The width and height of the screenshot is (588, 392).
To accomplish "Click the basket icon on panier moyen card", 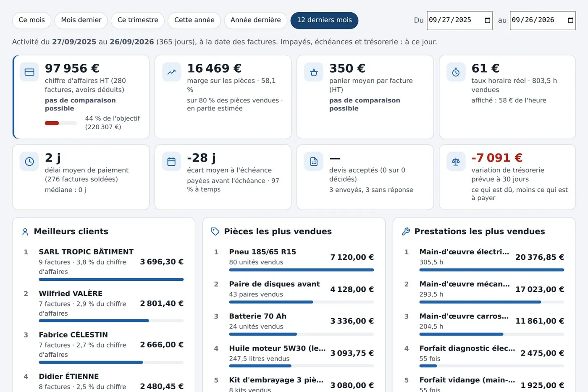I will (314, 72).
